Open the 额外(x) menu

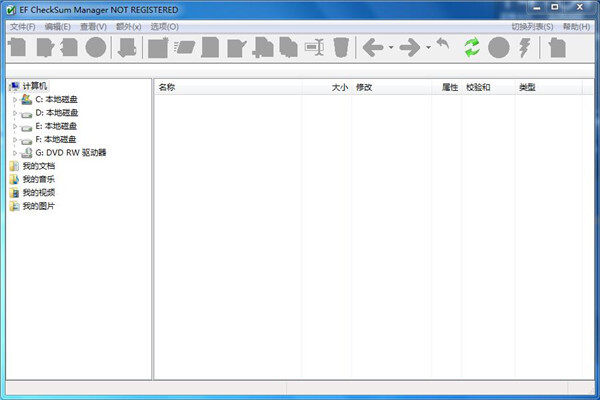pos(129,27)
